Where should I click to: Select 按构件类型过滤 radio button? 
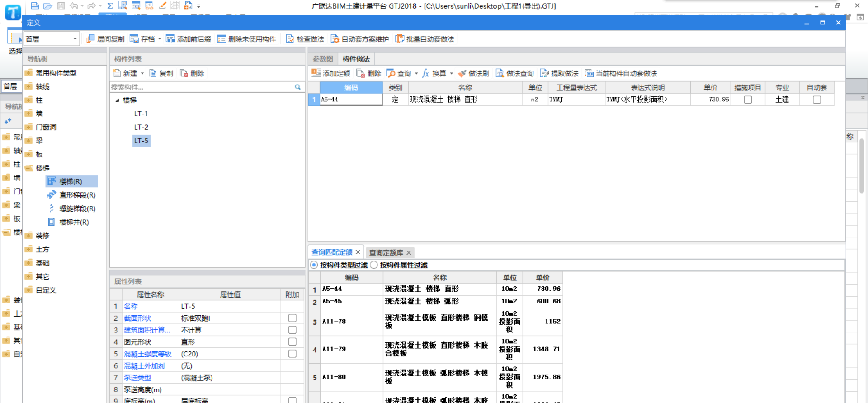(314, 265)
